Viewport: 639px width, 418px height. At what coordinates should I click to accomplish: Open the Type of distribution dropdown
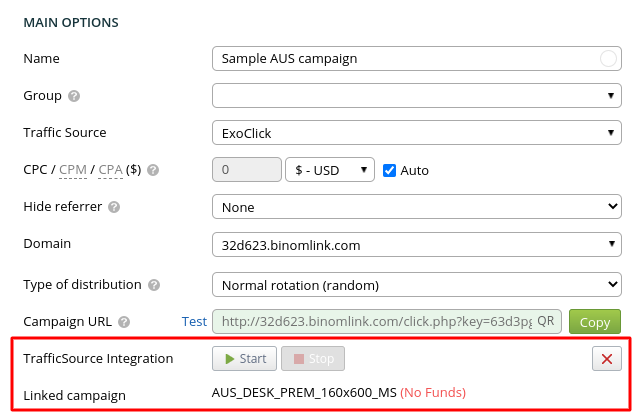tap(416, 285)
